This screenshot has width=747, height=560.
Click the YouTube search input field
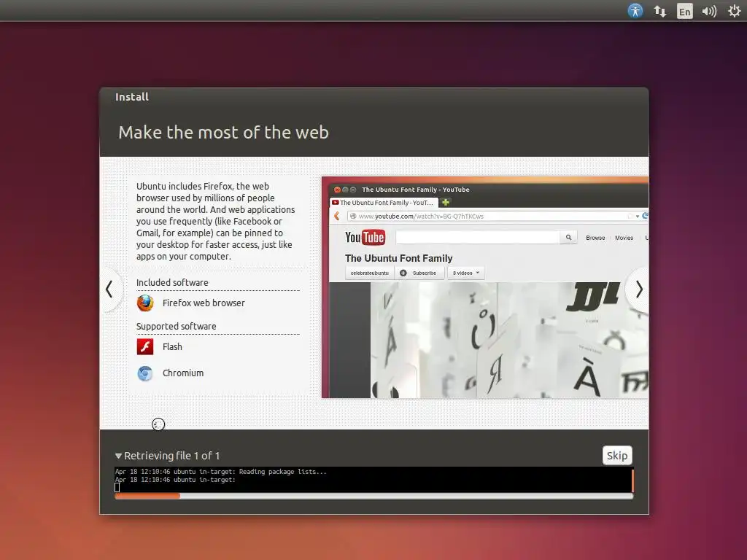point(478,237)
